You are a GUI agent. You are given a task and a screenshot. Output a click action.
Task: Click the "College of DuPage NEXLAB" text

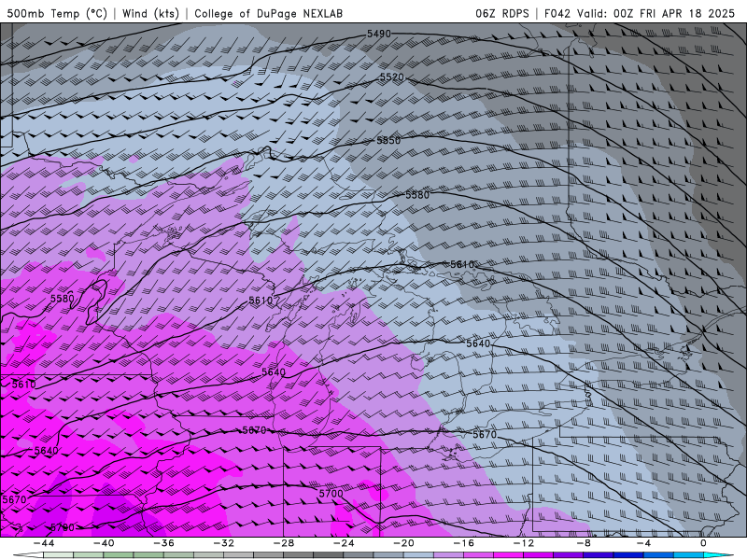pyautogui.click(x=268, y=13)
